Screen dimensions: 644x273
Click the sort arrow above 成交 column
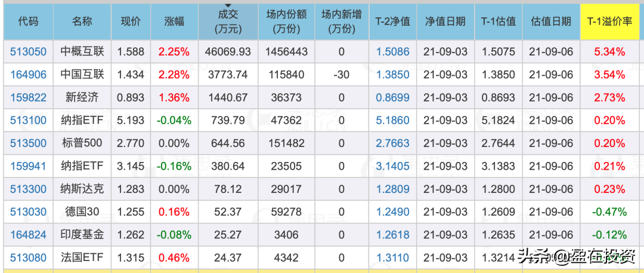[x=227, y=5]
